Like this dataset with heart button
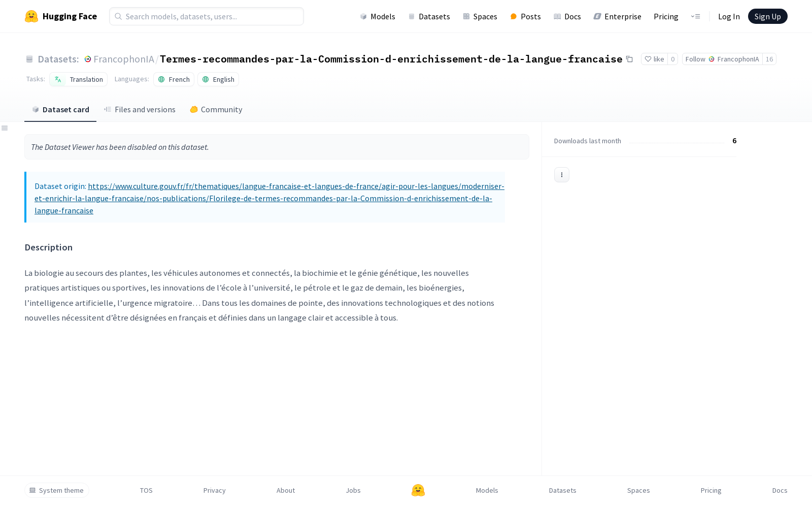Screen dimensions: 812x508 (x=654, y=59)
